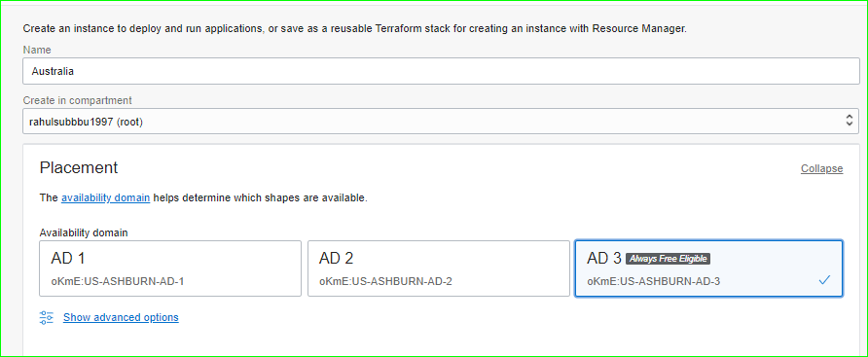Click the oKmE:US-ASHBURN-AD-3 label
The height and width of the screenshot is (357, 868).
654,281
